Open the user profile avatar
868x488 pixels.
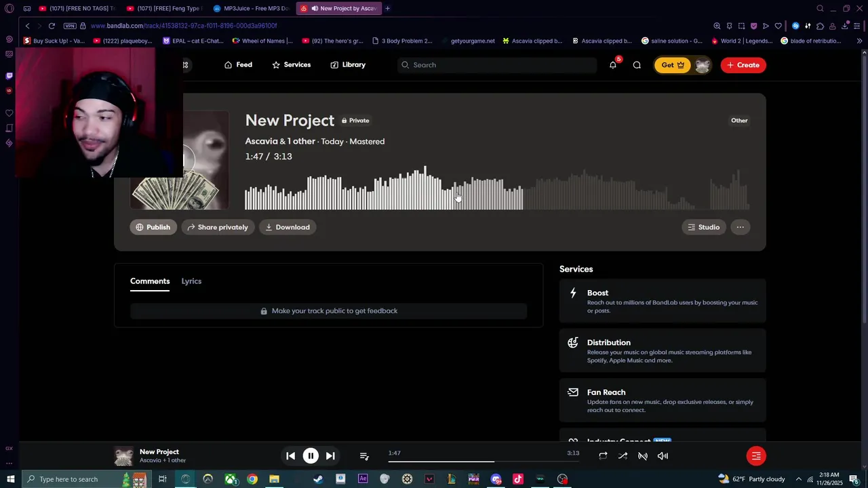pos(703,65)
